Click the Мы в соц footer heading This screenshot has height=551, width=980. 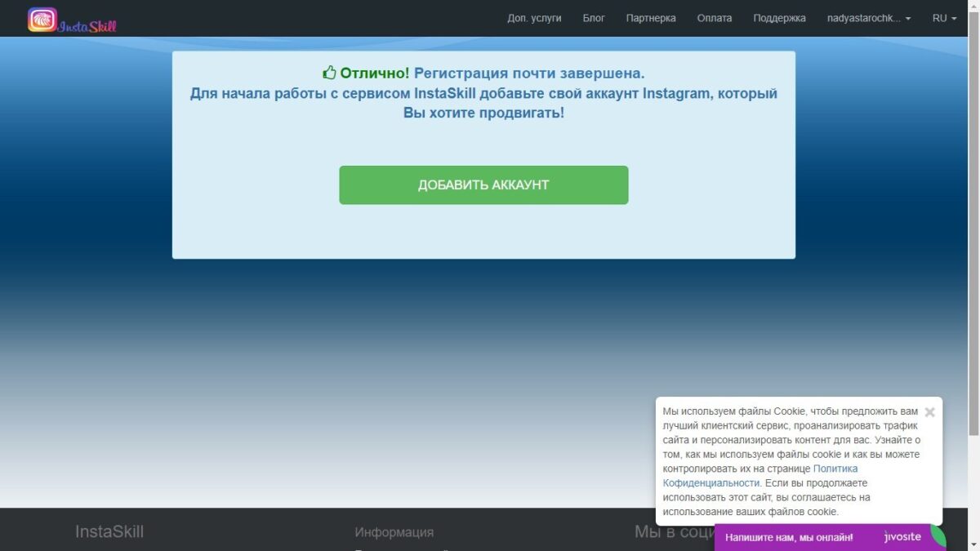[x=675, y=531]
